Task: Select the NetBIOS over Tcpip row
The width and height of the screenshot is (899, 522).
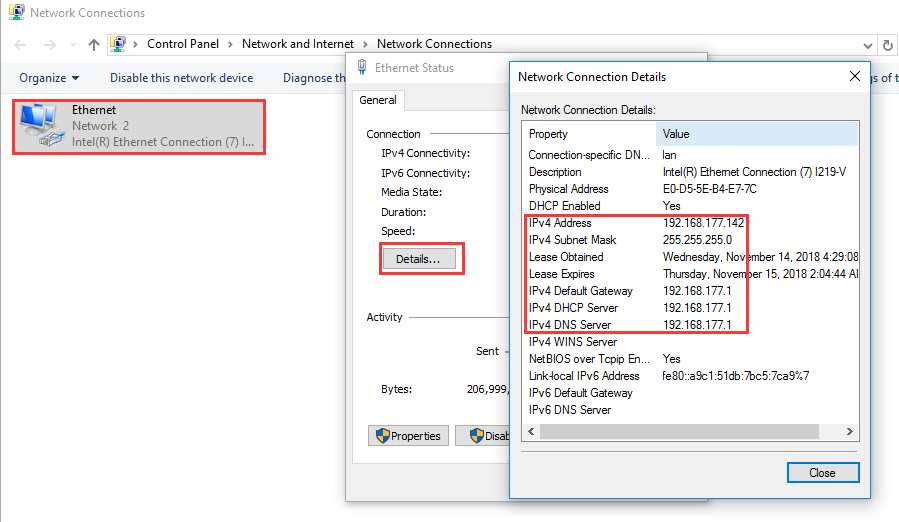Action: [690, 359]
